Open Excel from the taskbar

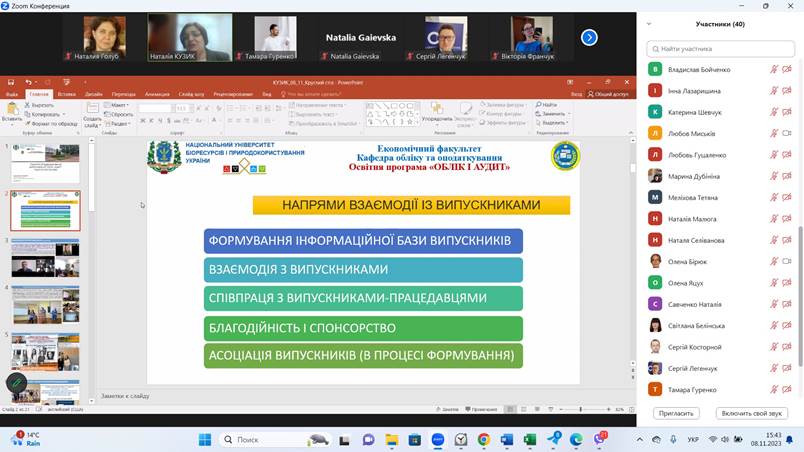click(530, 440)
